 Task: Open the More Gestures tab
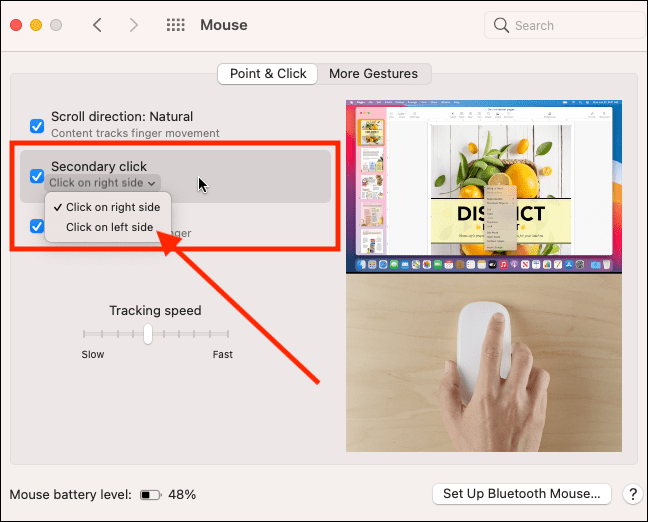pos(373,74)
